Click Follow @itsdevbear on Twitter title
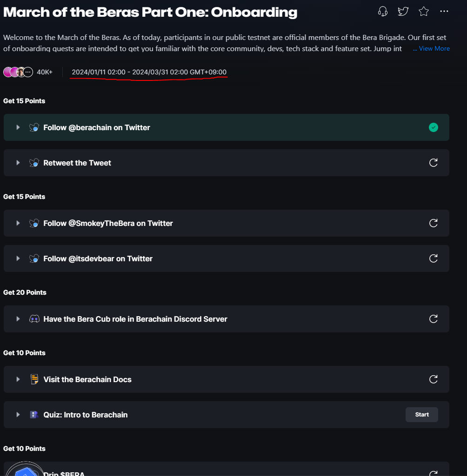 [x=98, y=258]
